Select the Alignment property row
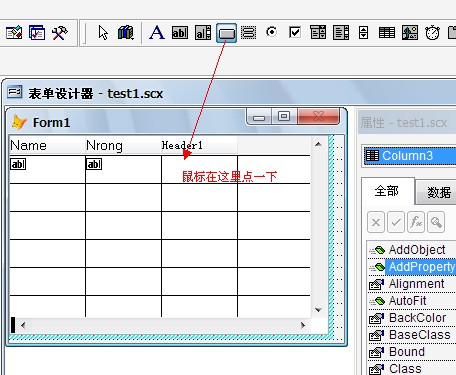 pyautogui.click(x=412, y=284)
